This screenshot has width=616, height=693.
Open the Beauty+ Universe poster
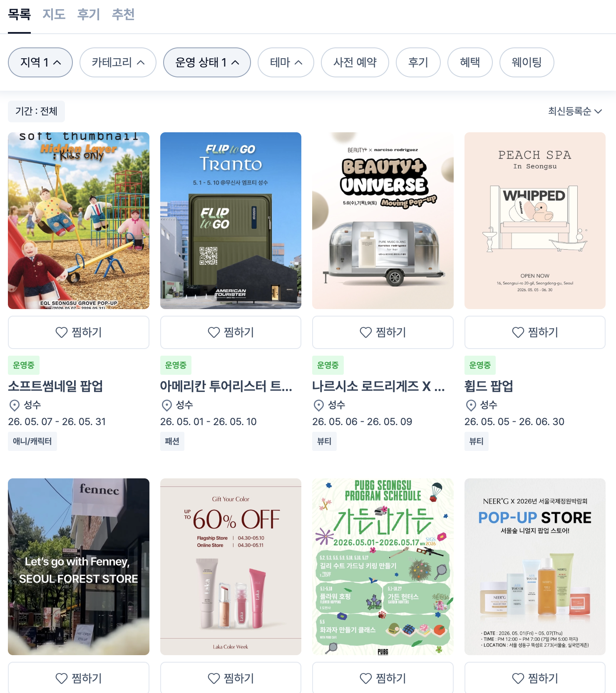click(x=383, y=220)
